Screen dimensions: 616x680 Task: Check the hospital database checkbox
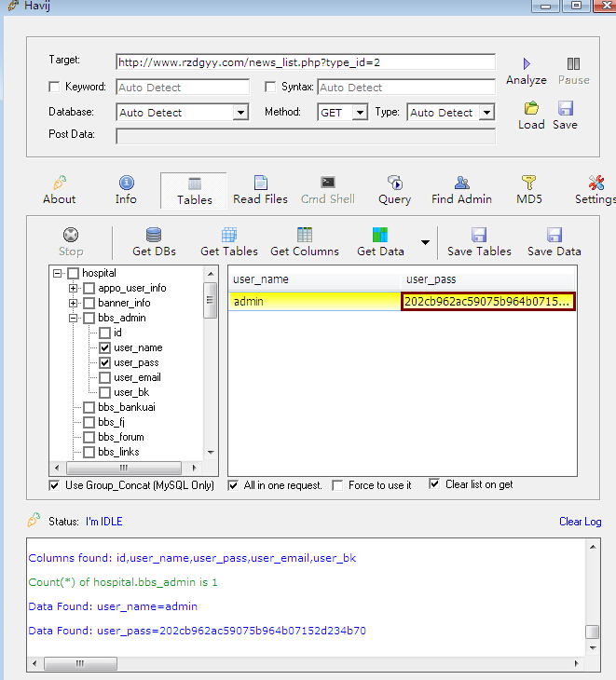pyautogui.click(x=74, y=273)
